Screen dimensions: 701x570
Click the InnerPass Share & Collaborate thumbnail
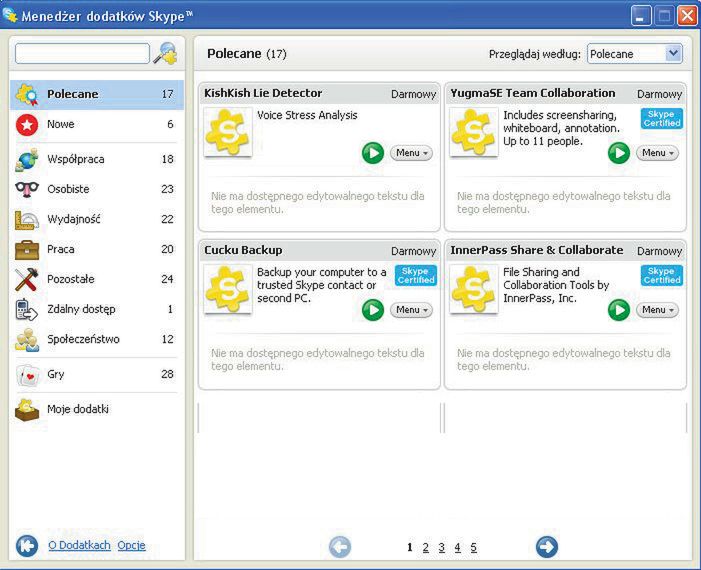[x=473, y=289]
